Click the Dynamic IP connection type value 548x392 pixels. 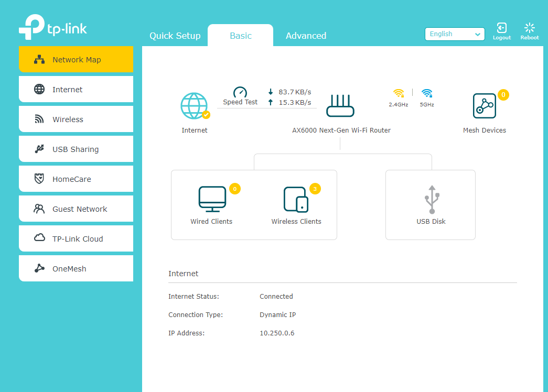click(277, 315)
